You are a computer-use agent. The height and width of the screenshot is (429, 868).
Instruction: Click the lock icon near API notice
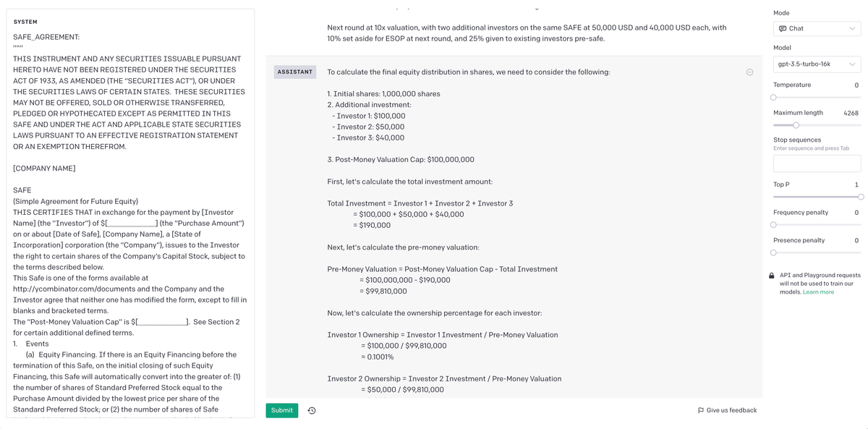coord(772,276)
